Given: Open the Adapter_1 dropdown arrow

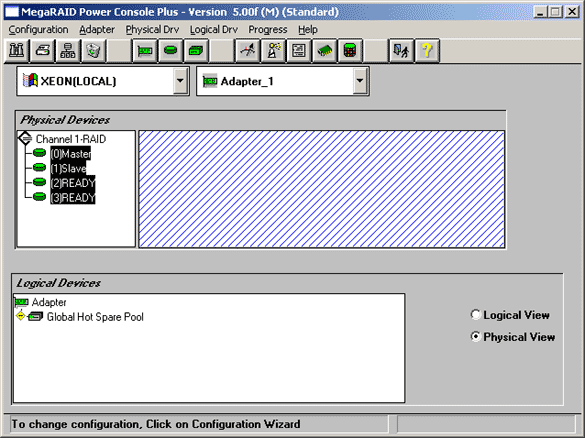Looking at the screenshot, I should (x=360, y=81).
